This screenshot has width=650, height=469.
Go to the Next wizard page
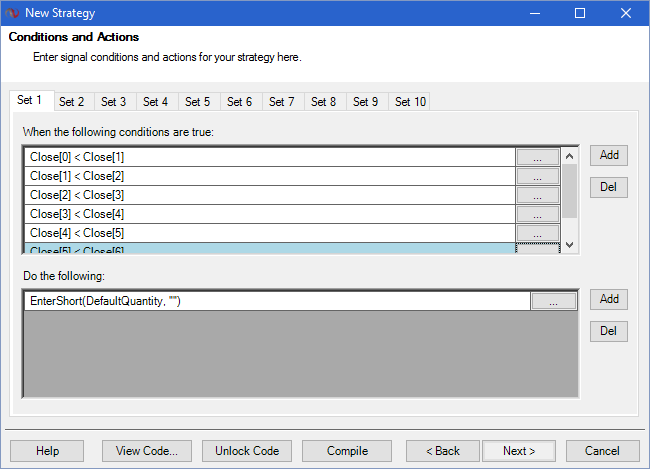click(519, 451)
